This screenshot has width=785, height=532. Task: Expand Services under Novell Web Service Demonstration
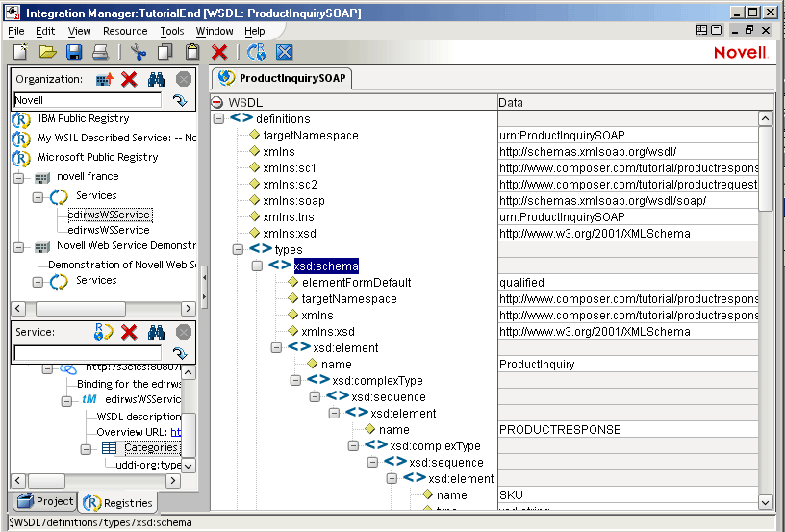click(x=38, y=282)
